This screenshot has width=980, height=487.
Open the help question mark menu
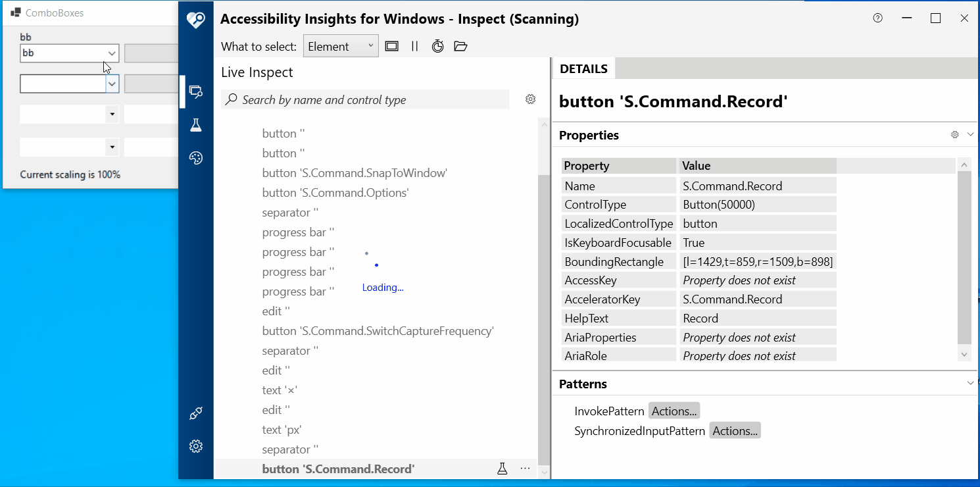click(x=877, y=18)
